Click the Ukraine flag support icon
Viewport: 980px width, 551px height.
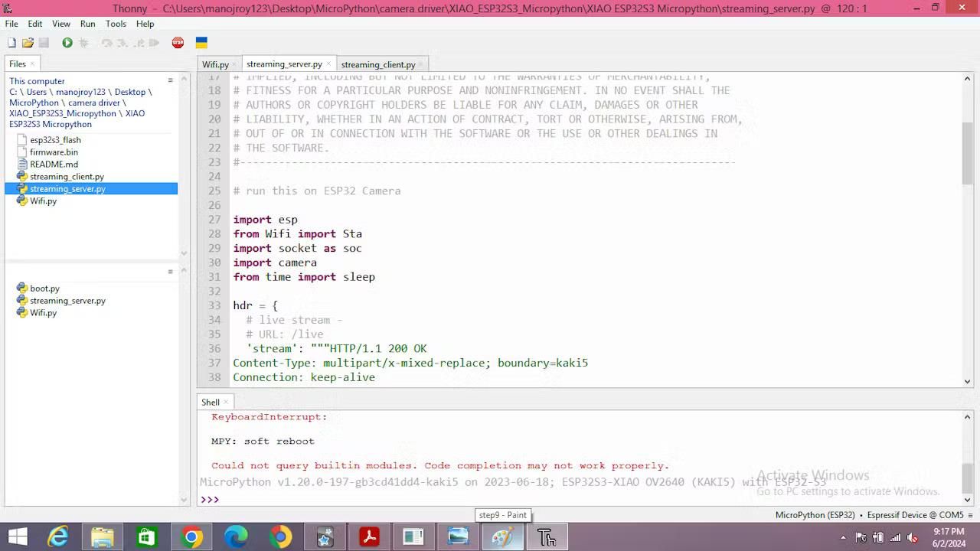tap(201, 43)
